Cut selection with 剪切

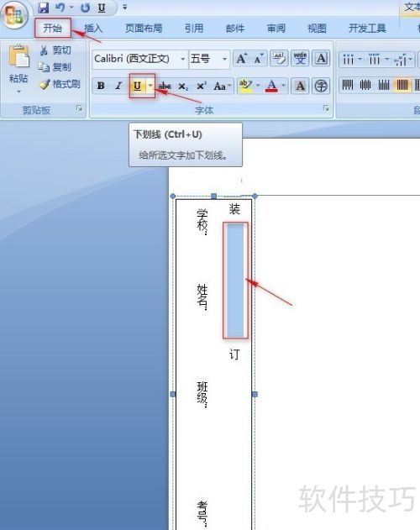click(x=55, y=50)
